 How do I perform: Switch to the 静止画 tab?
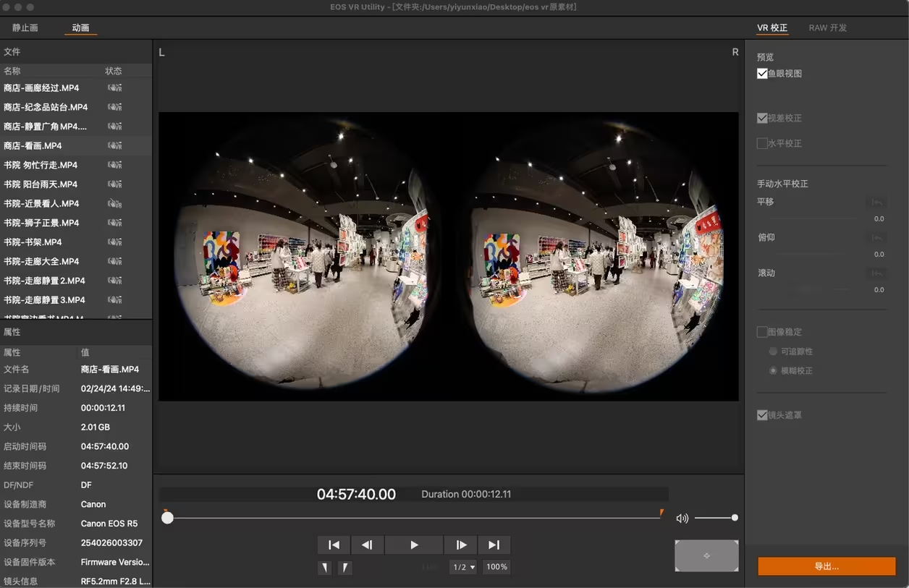coord(25,28)
